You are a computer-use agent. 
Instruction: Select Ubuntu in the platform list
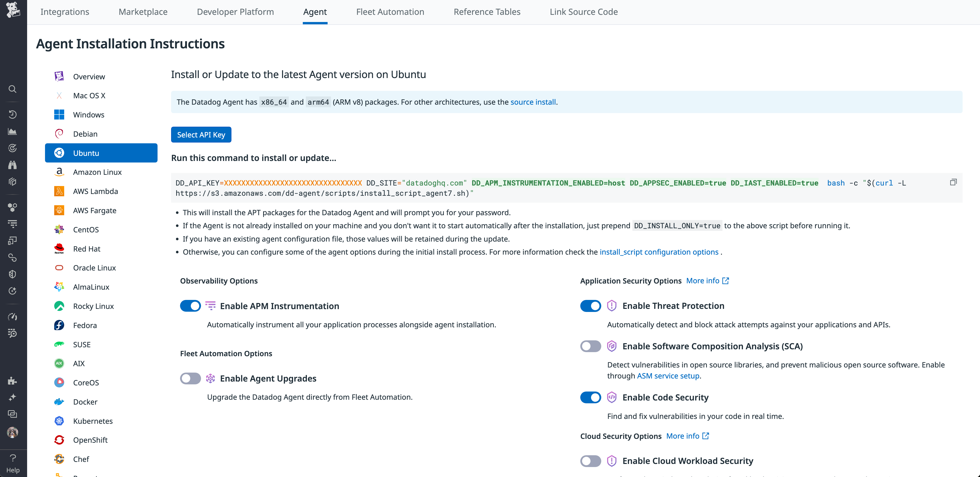coord(101,153)
